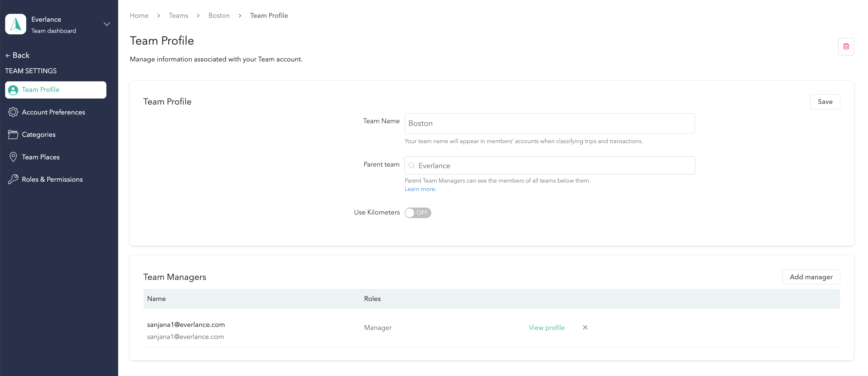Click the Account Preferences gear icon
Image resolution: width=868 pixels, height=376 pixels.
[x=13, y=112]
